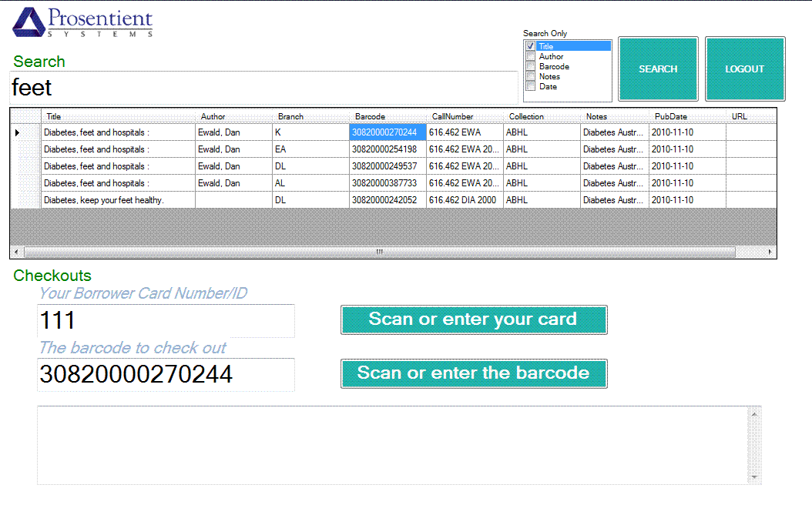
Task: Click the row selector arrow of first row
Action: (x=17, y=132)
